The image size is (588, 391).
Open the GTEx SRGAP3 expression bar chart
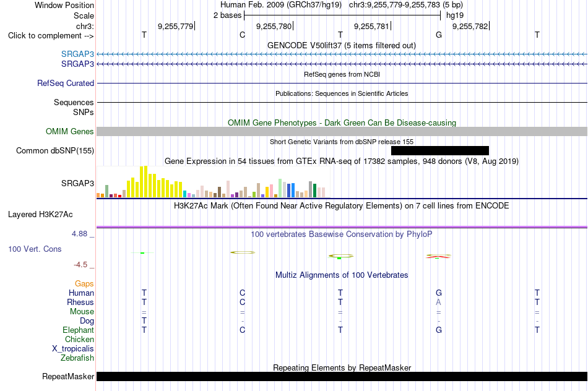tap(213, 182)
